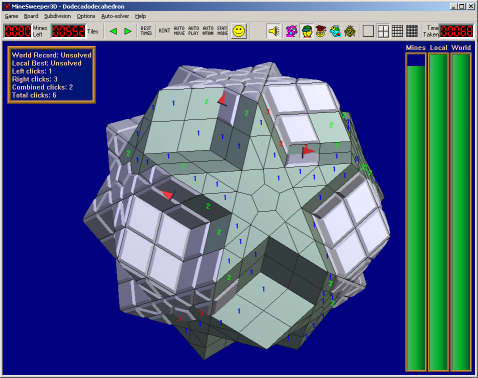Click the Auto Move toolbar button
This screenshot has width=478, height=378.
coord(179,31)
